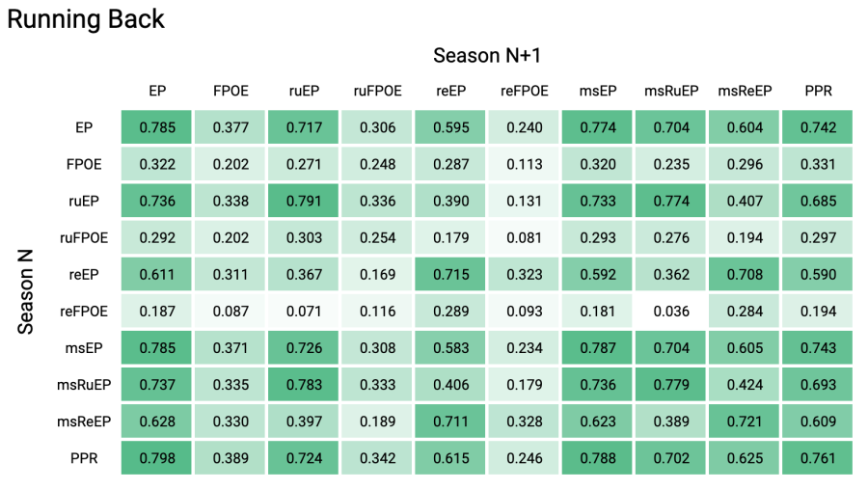The image size is (868, 490).
Task: Select the 0.721 msReEP cell
Action: pyautogui.click(x=745, y=422)
